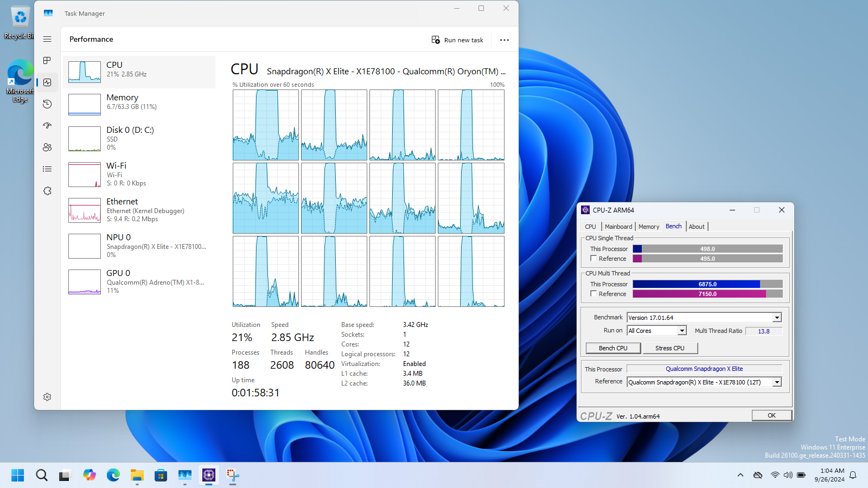This screenshot has height=488, width=868.
Task: Click the multi thread This Processor score bar
Action: (x=707, y=284)
